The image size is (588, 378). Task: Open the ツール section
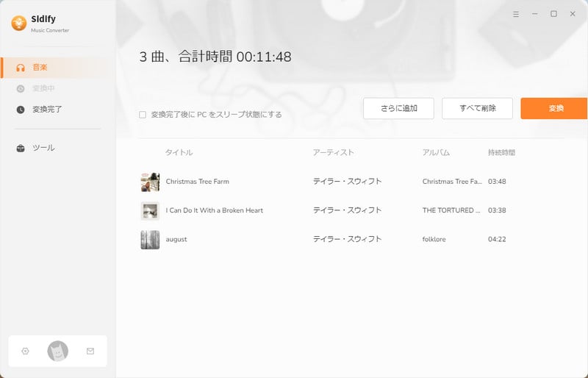[x=58, y=148]
